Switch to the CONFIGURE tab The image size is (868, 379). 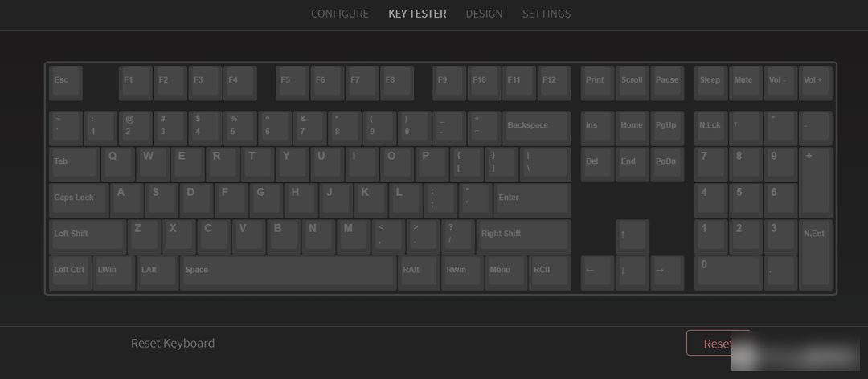coord(339,14)
